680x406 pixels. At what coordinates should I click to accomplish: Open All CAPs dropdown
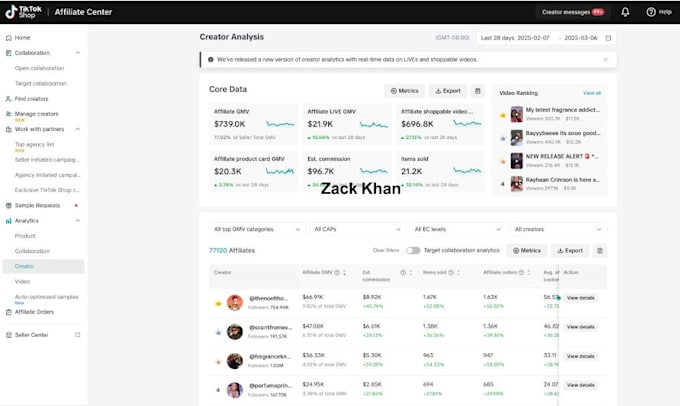pos(357,229)
